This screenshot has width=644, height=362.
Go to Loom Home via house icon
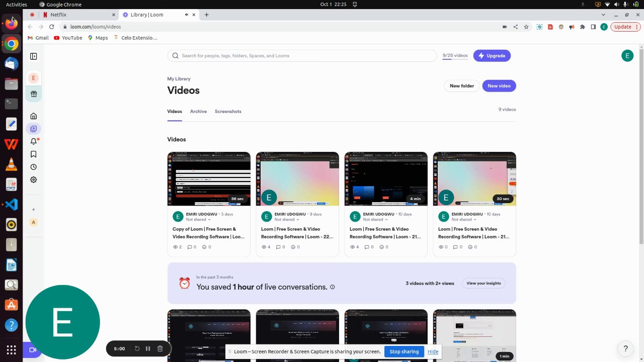pyautogui.click(x=34, y=116)
